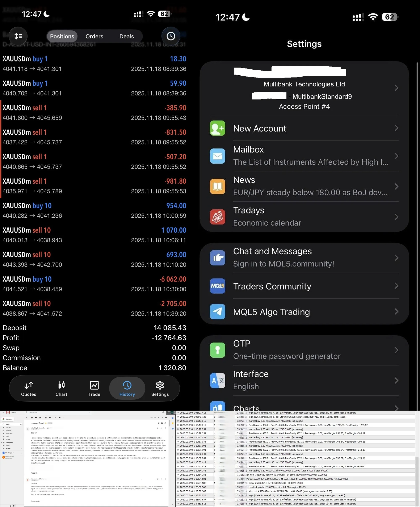Open the Tasks icon in Gmail side panel

pyautogui.click(x=173, y=428)
